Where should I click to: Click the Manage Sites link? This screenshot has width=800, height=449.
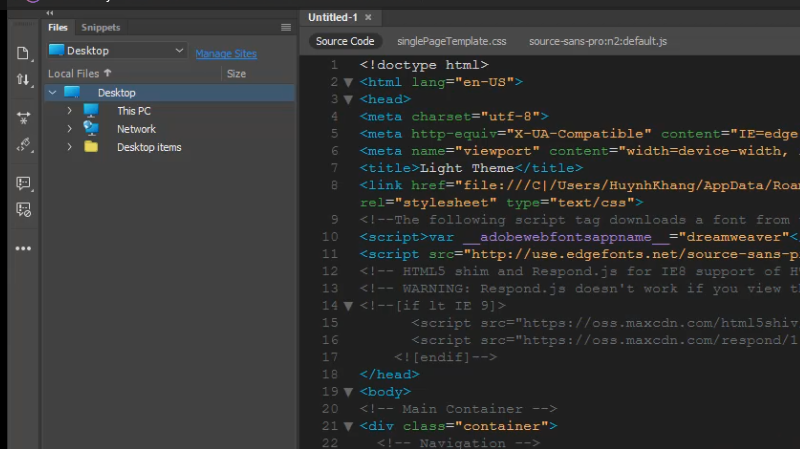226,54
